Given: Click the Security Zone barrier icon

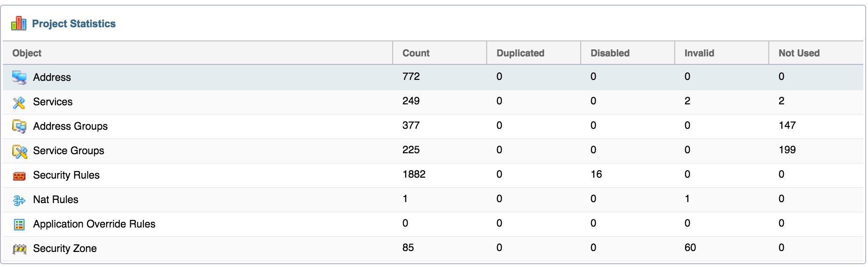Looking at the screenshot, I should (x=19, y=249).
